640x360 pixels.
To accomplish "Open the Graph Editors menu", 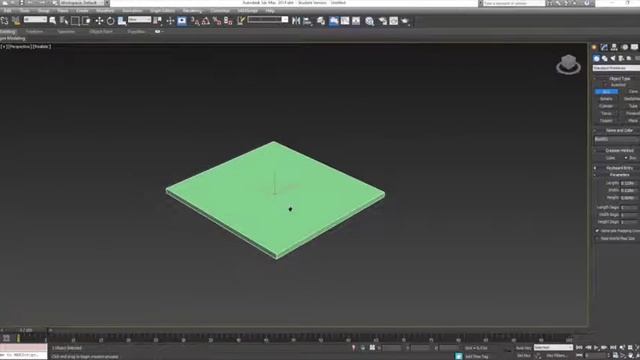I will [162, 11].
